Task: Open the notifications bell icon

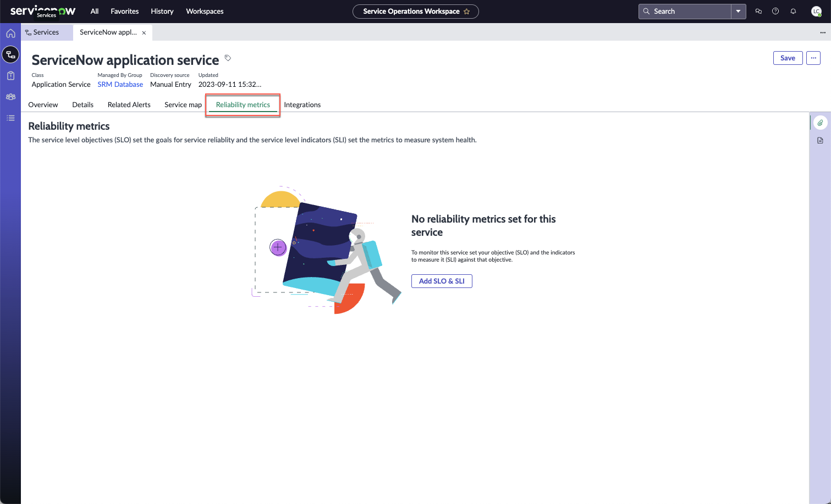Action: pyautogui.click(x=793, y=11)
